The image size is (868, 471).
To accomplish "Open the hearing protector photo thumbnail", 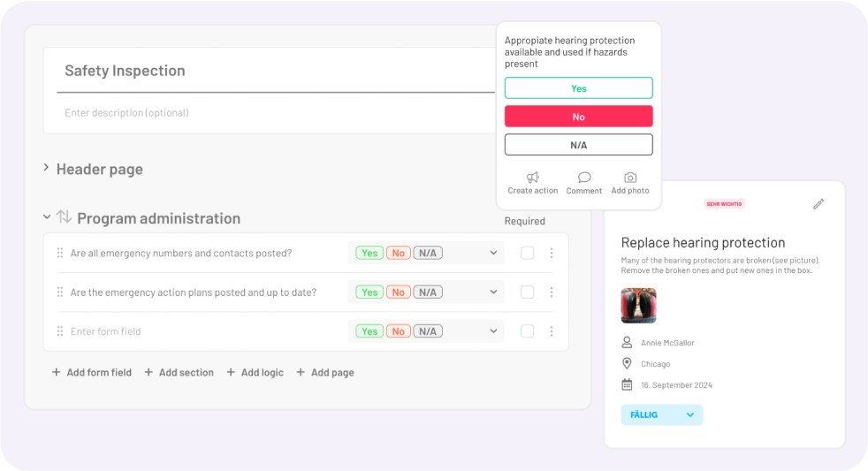I will pos(638,306).
